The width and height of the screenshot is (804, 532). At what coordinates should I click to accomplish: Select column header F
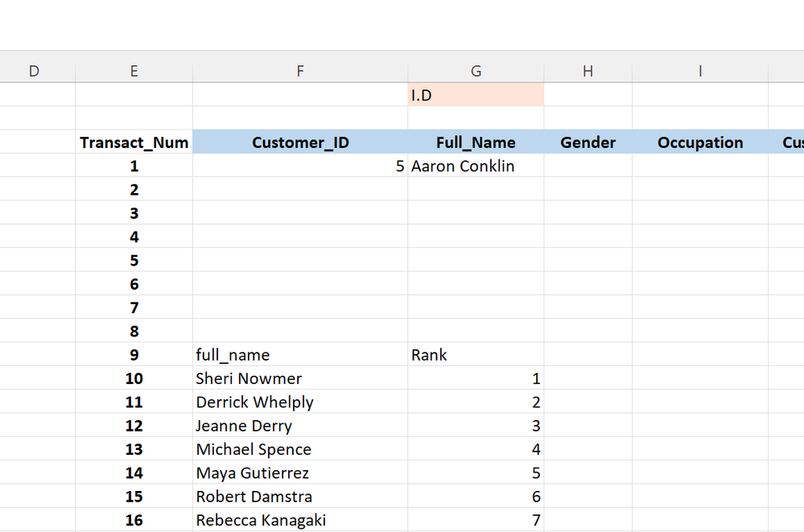coord(299,71)
